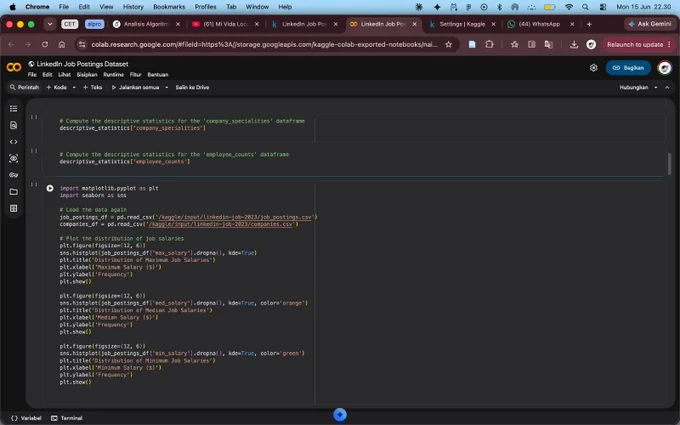Image resolution: width=680 pixels, height=425 pixels.
Task: Open code snippets sidebar icon
Action: 13,142
